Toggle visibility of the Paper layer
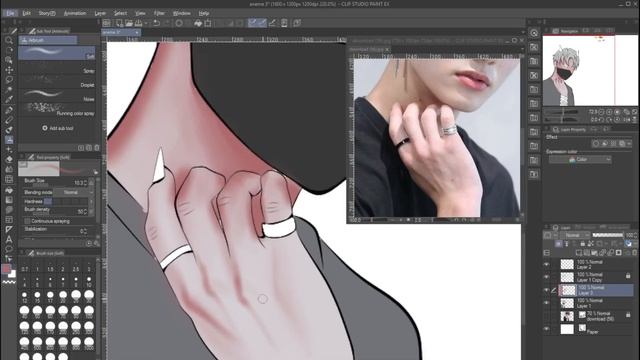Image resolution: width=640 pixels, height=360 pixels. coord(547,329)
